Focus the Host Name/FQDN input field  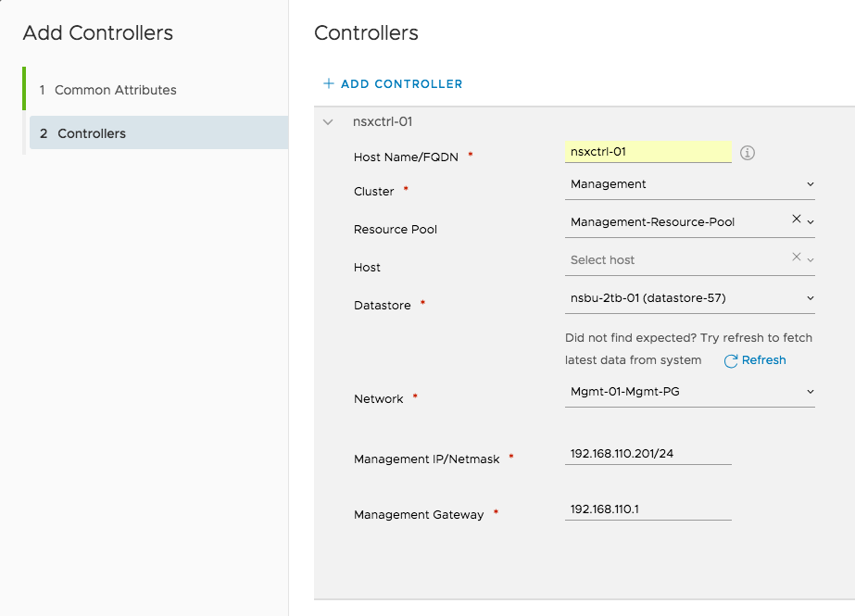(x=648, y=152)
